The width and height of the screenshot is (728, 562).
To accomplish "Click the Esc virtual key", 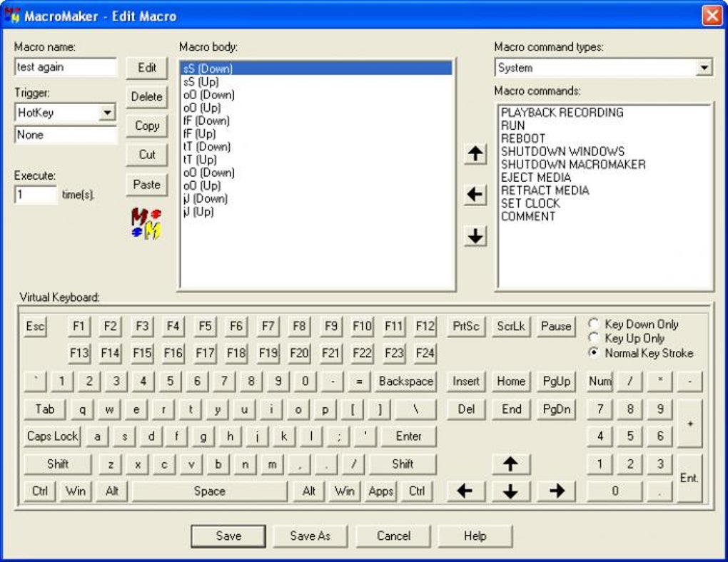I will pyautogui.click(x=35, y=326).
